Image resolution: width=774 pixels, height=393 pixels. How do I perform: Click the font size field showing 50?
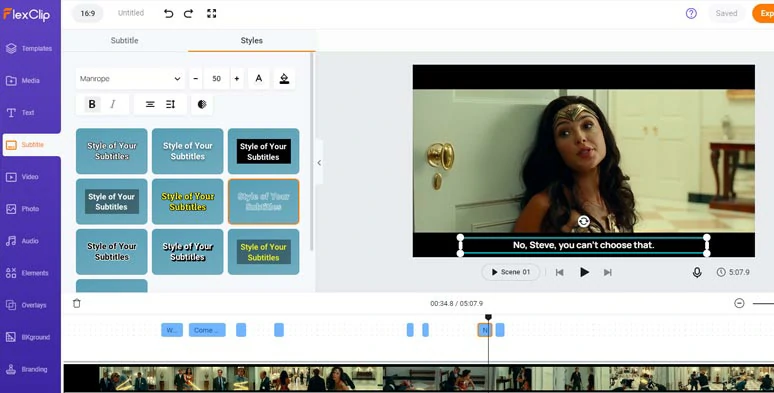pos(216,79)
